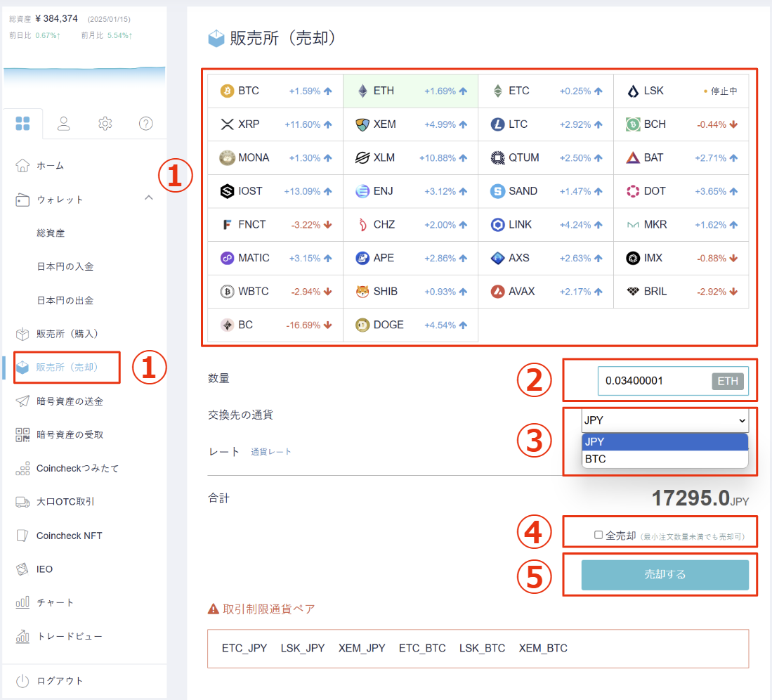Open the 通貨レート link
Viewport: 772px width, 700px height.
[x=270, y=452]
